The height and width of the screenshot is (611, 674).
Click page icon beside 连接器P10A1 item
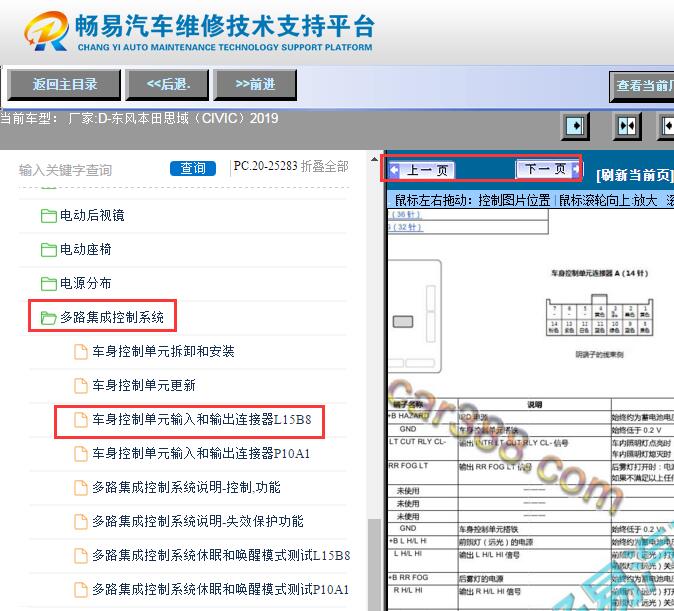point(81,454)
